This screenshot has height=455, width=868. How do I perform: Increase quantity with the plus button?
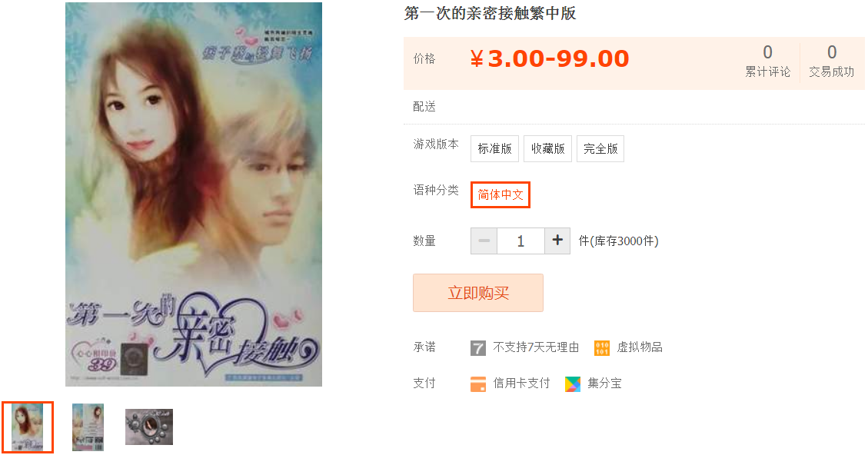click(x=557, y=241)
